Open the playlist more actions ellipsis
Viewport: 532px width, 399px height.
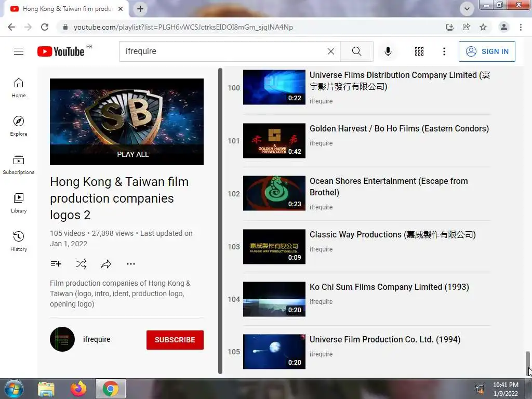pyautogui.click(x=131, y=264)
